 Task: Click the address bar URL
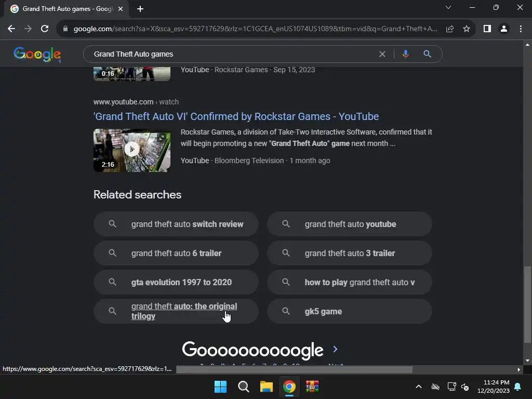coord(255,29)
